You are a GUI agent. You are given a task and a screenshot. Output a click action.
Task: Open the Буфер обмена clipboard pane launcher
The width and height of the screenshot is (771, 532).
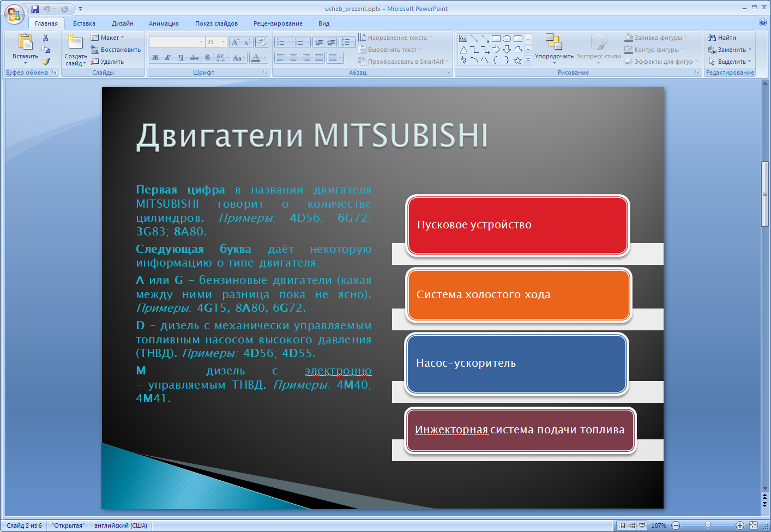tap(55, 72)
